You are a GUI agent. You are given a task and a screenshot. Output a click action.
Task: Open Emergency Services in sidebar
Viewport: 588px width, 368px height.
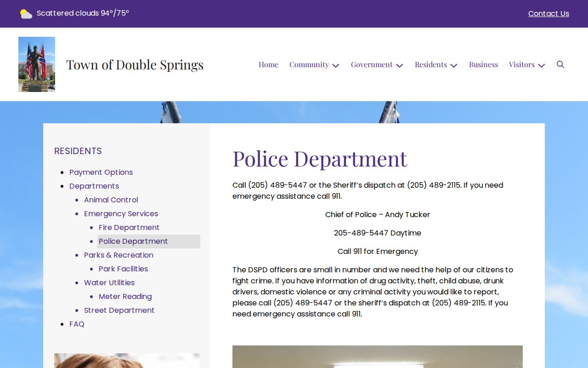point(121,213)
